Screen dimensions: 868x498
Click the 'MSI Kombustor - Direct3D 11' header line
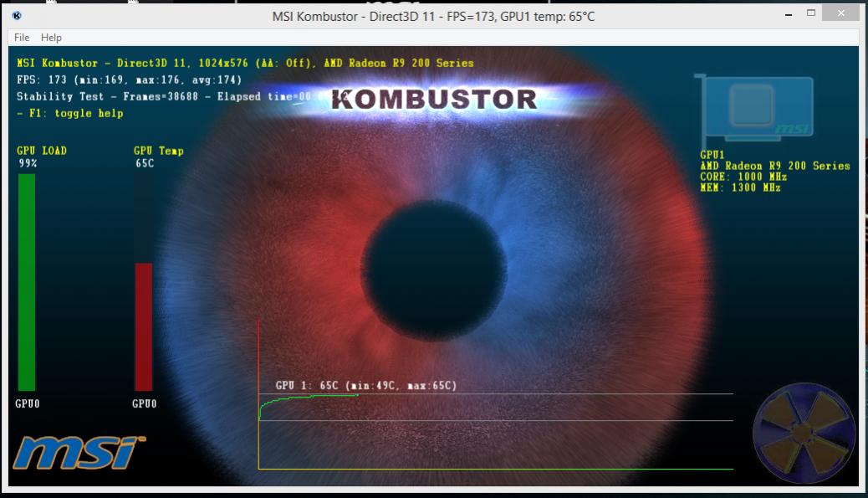coord(245,63)
